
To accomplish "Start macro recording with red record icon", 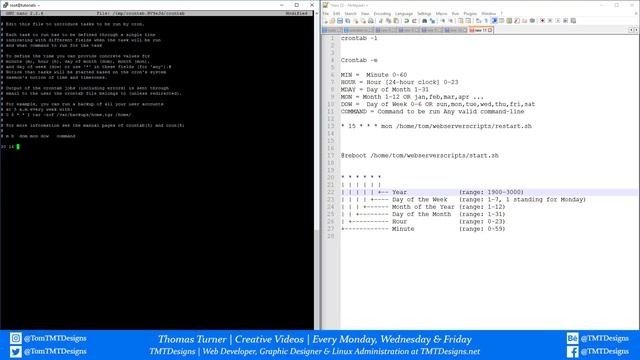I will (542, 21).
